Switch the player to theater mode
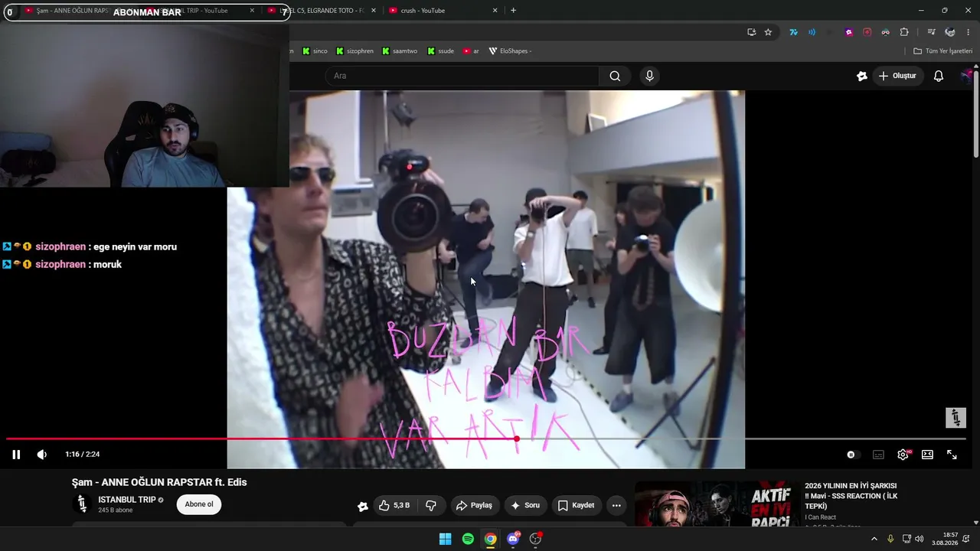 tap(927, 455)
